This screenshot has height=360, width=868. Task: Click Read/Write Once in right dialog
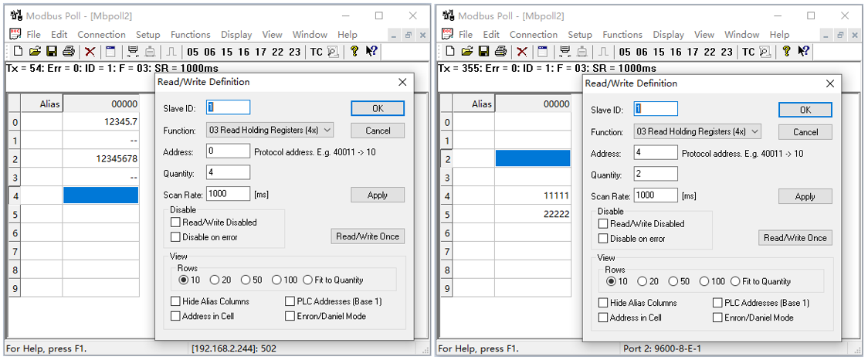pyautogui.click(x=795, y=238)
